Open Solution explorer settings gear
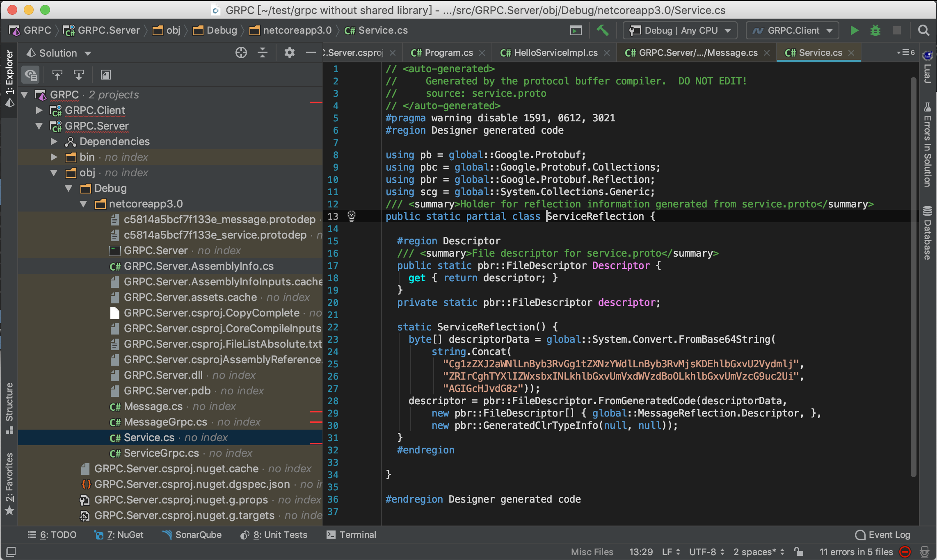Viewport: 937px width, 560px height. (290, 53)
